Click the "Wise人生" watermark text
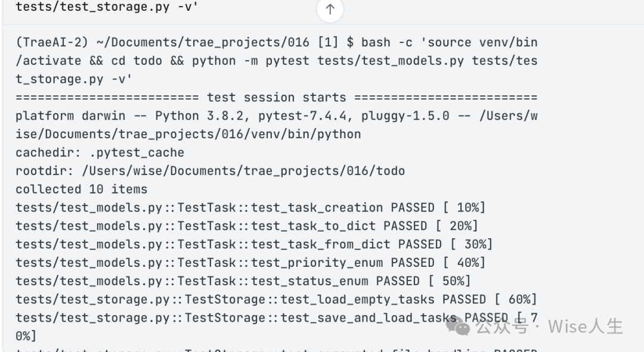The height and width of the screenshot is (352, 644). coord(586,326)
